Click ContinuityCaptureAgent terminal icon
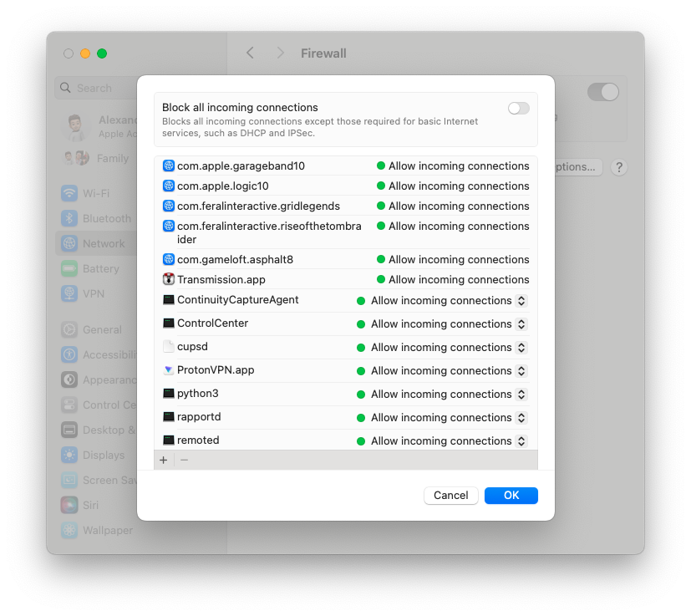 coord(169,300)
